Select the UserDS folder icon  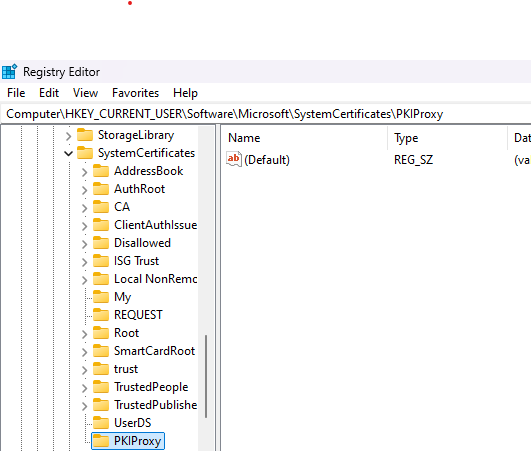[101, 423]
